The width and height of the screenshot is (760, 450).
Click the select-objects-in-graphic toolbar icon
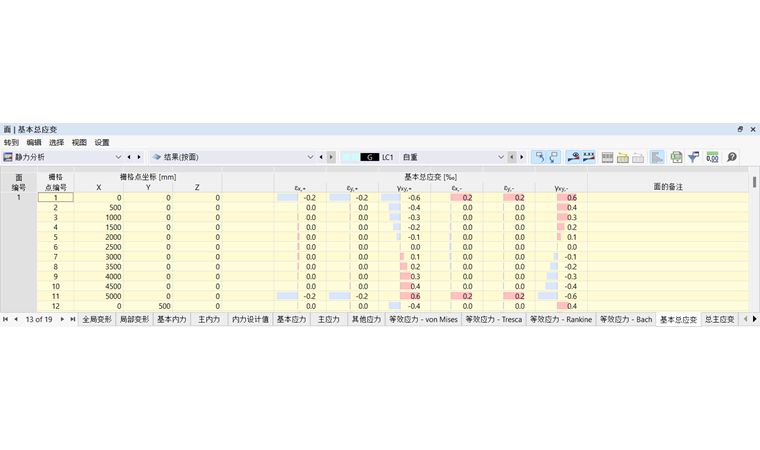pos(538,157)
